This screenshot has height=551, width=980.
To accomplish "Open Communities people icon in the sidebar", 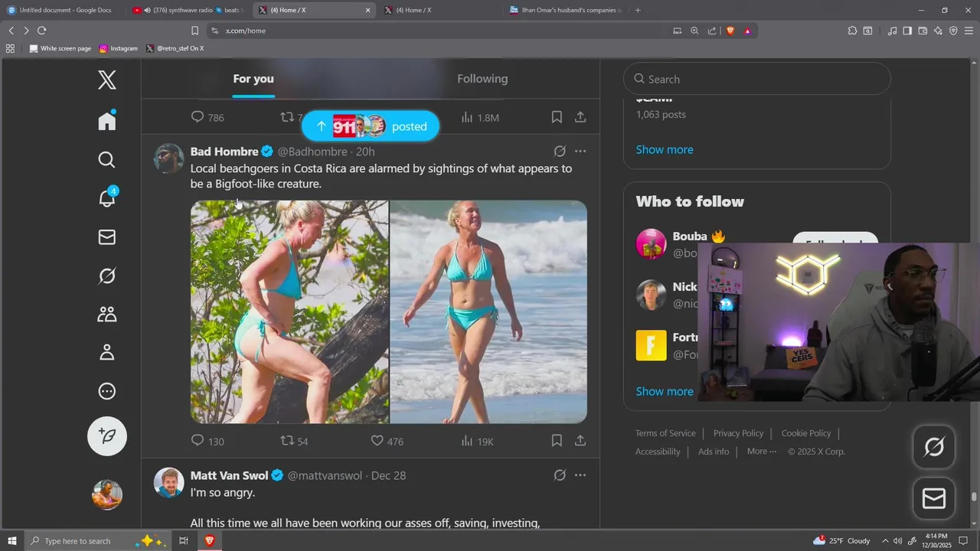I will (x=107, y=314).
